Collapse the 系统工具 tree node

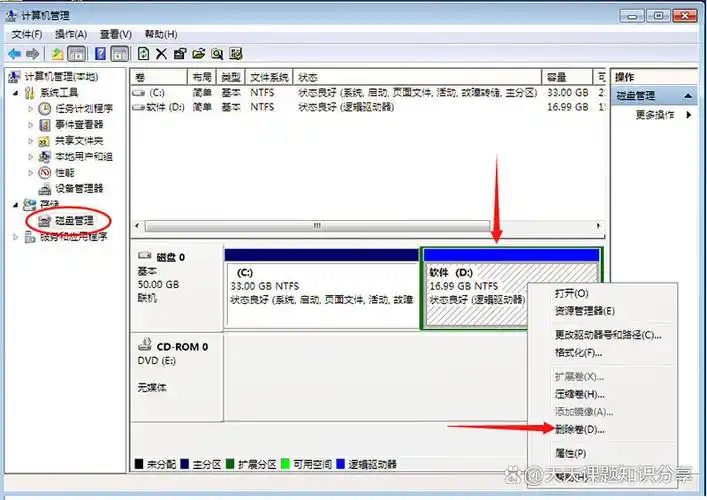click(x=15, y=93)
